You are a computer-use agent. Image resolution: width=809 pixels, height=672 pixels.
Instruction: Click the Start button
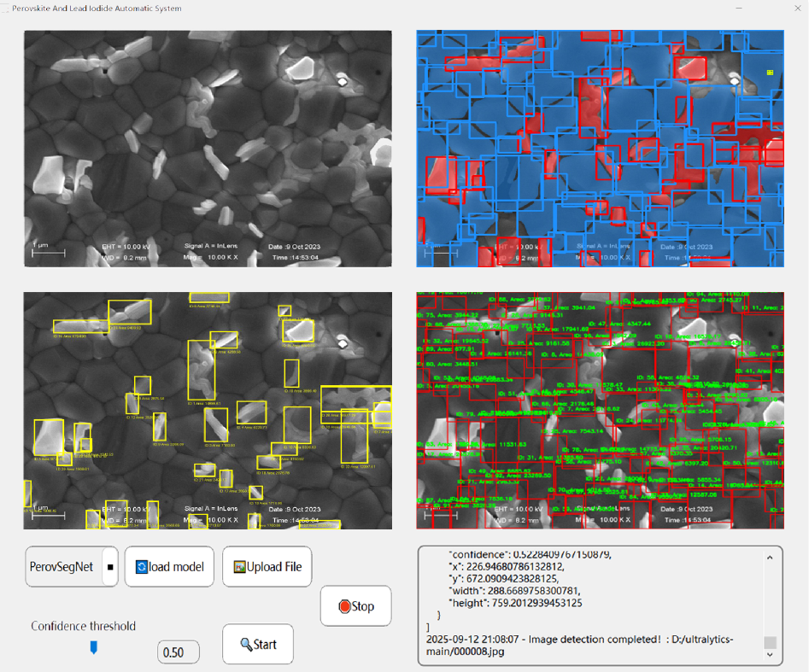[x=258, y=644]
